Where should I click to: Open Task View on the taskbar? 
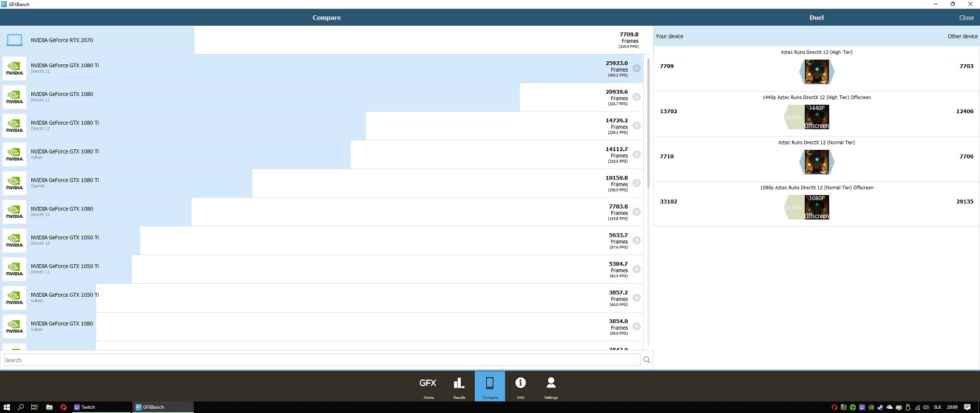pos(34,407)
